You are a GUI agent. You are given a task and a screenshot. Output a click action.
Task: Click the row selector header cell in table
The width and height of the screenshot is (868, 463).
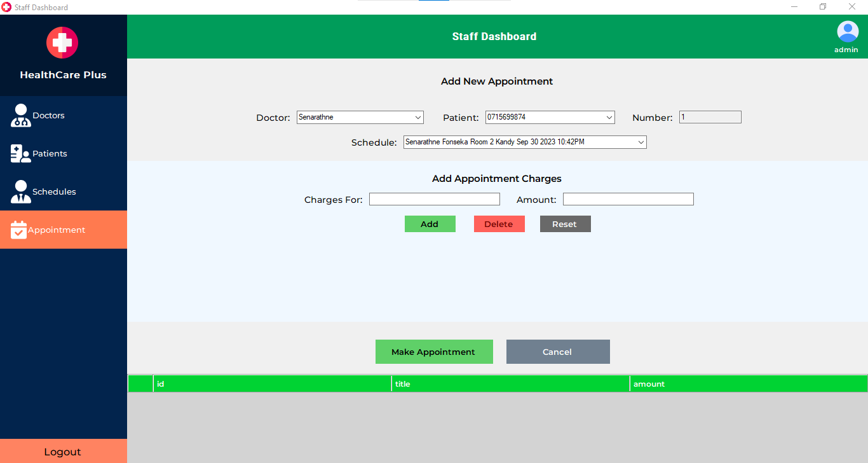[140, 384]
